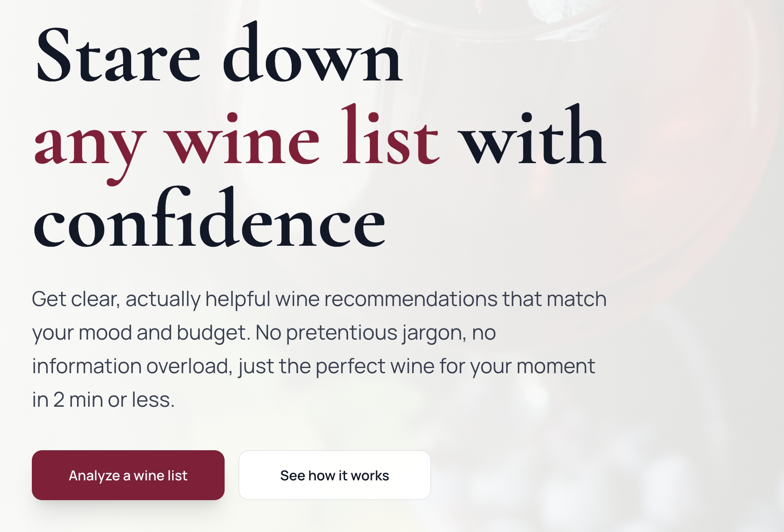Image resolution: width=784 pixels, height=532 pixels.
Task: Click the Analyze a wine list button
Action: coord(128,475)
